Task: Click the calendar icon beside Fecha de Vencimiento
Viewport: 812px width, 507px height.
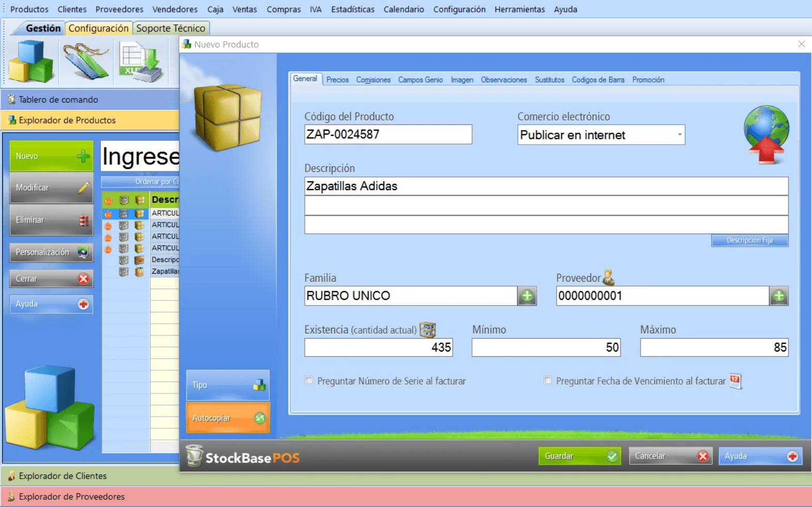Action: coord(736,381)
